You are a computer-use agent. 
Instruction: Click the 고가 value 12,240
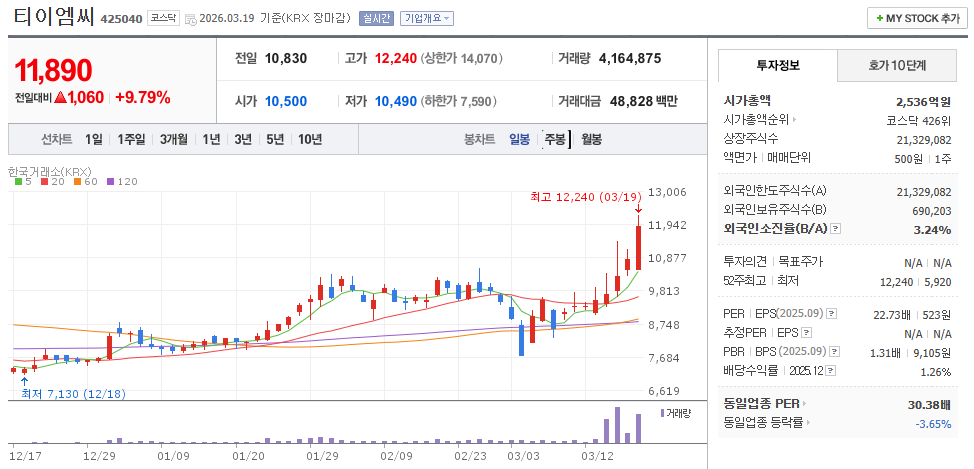396,59
